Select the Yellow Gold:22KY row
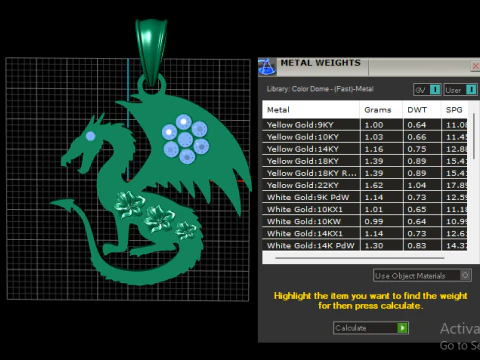 [365, 185]
